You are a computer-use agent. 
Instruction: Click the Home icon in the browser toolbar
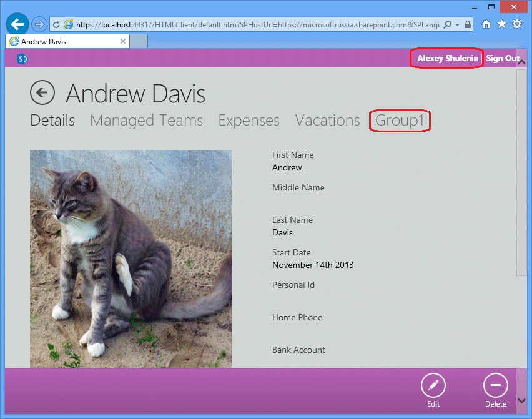pos(486,24)
